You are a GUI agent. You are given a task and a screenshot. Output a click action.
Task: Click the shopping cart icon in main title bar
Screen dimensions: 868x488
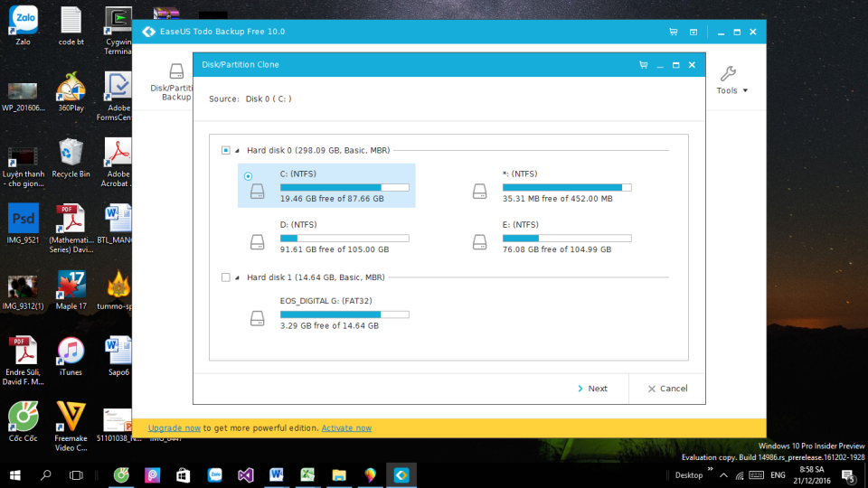673,33
